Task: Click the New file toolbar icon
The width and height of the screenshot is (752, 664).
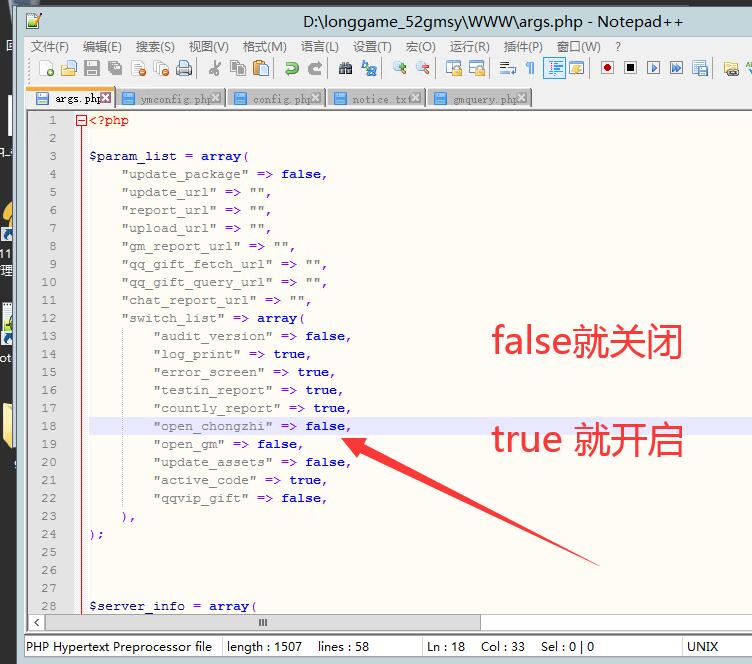Action: pyautogui.click(x=46, y=69)
